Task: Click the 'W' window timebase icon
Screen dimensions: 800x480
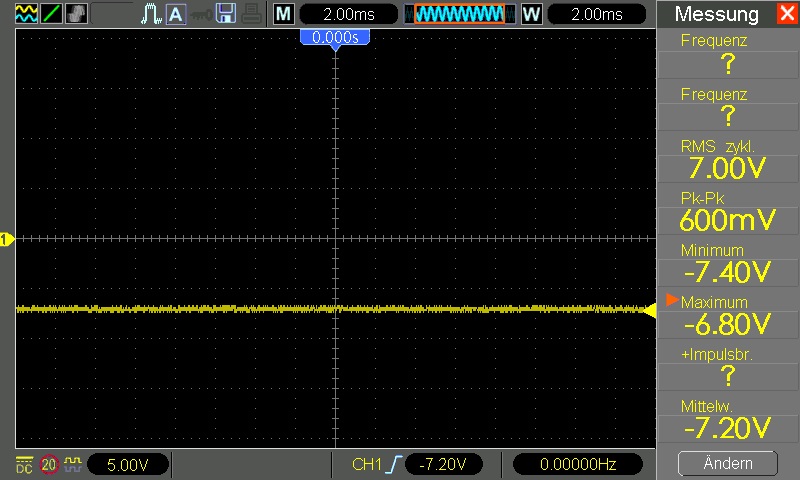Action: click(x=531, y=14)
